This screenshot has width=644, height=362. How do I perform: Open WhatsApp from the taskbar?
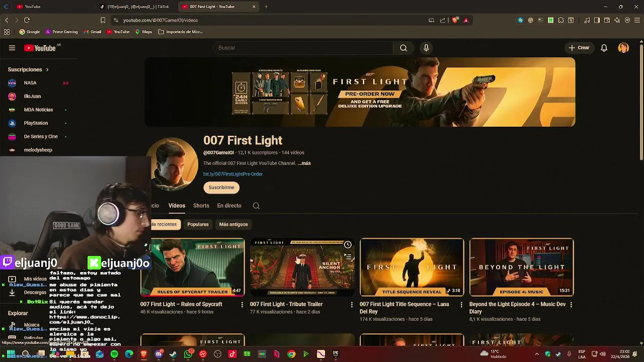(x=188, y=354)
